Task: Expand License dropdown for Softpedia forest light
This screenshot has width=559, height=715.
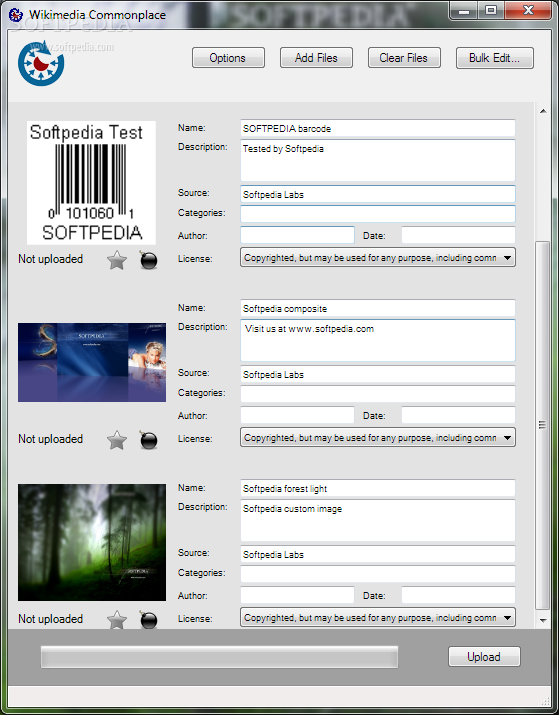Action: tap(507, 618)
